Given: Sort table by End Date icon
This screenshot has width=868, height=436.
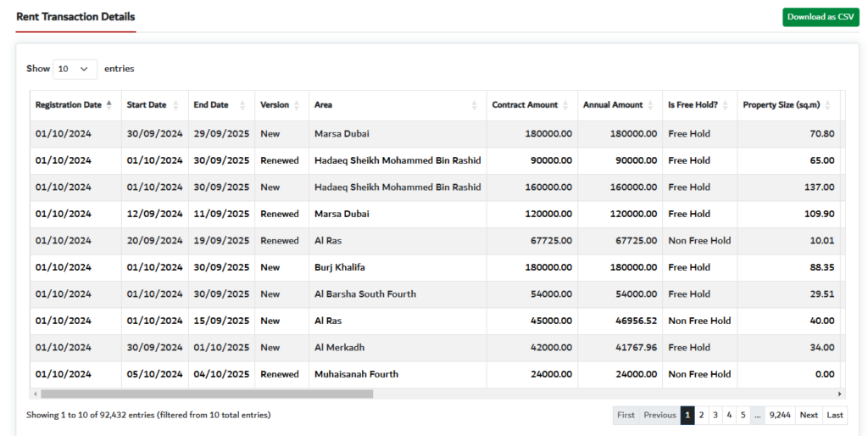Looking at the screenshot, I should [x=241, y=105].
